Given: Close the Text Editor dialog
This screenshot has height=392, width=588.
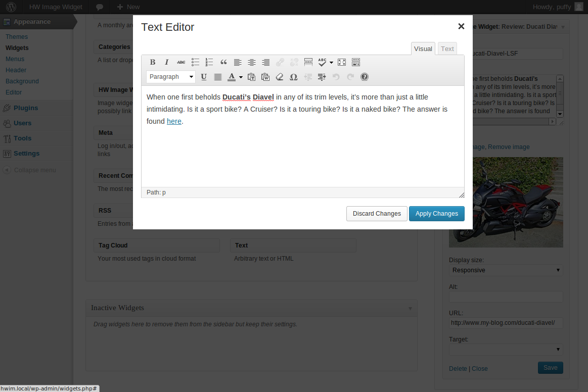Looking at the screenshot, I should tap(461, 26).
